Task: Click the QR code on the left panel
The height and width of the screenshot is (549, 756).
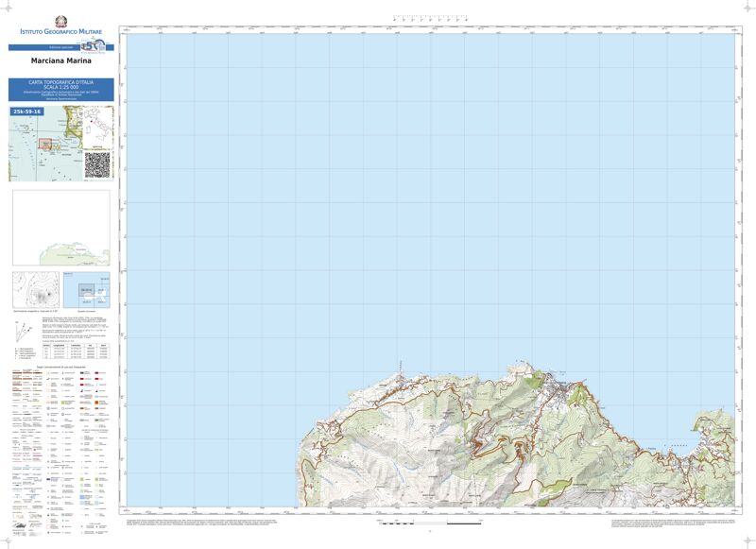Action: [x=97, y=163]
